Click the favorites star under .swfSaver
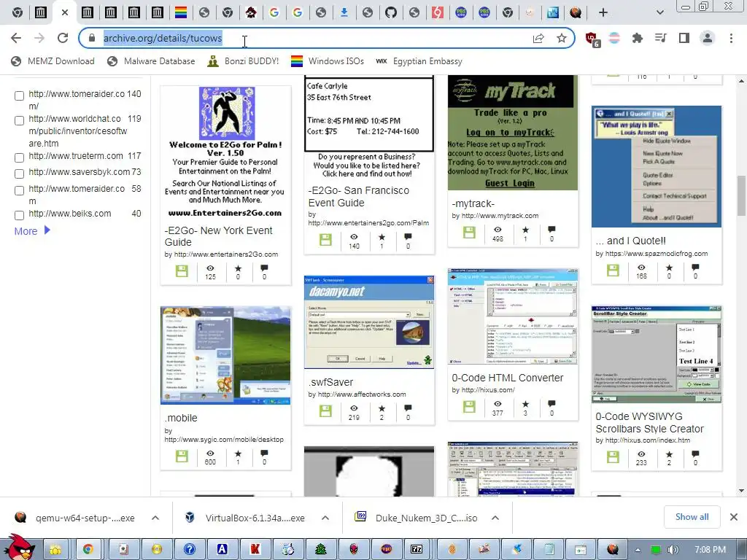The width and height of the screenshot is (747, 560). tap(382, 408)
